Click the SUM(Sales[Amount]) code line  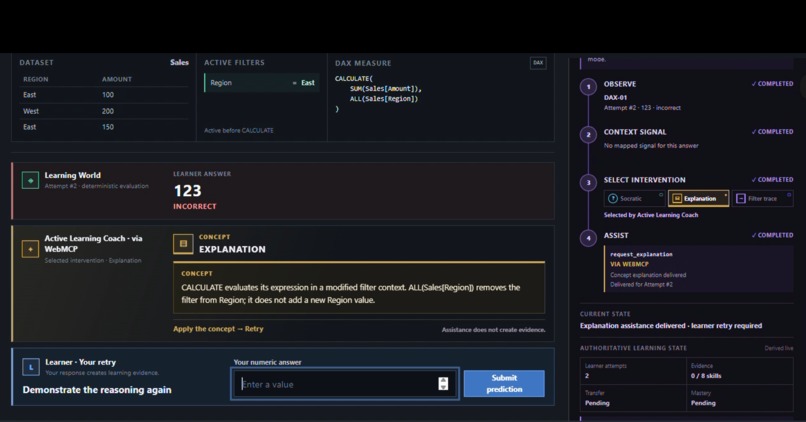[x=386, y=88]
